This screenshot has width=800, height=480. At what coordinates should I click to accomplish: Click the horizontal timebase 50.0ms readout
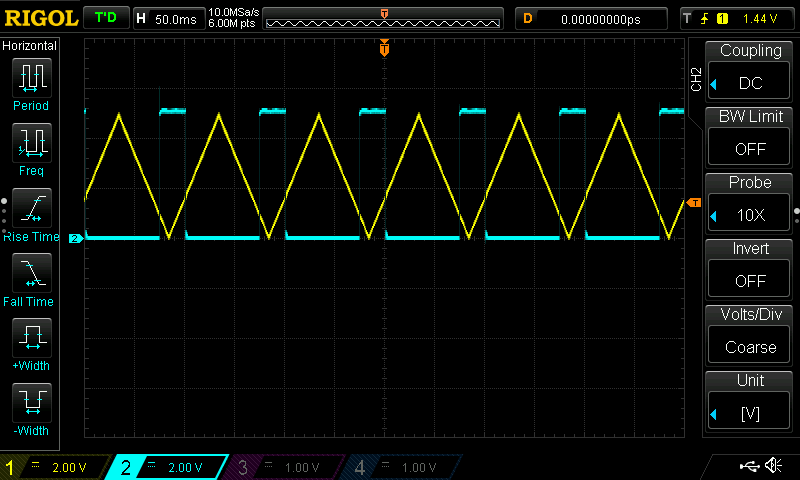tap(175, 18)
